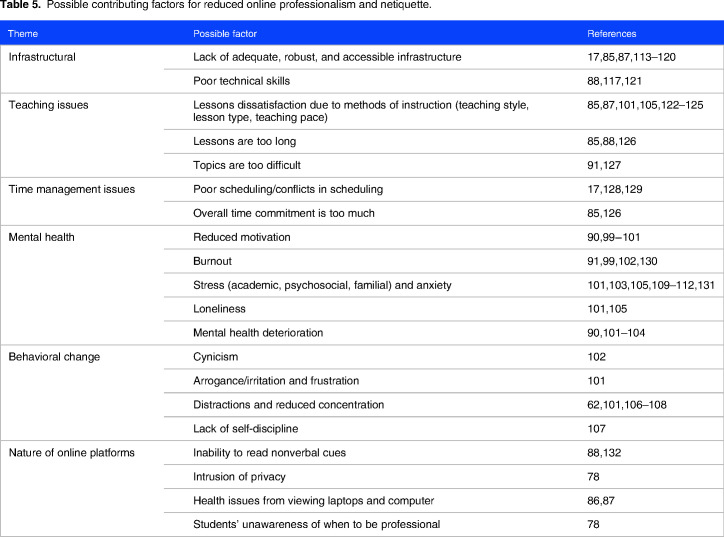Select Nature of online platforms theme

tap(72, 453)
